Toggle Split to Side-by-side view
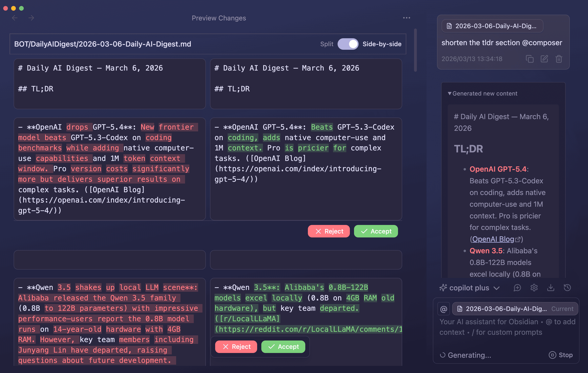 [348, 44]
